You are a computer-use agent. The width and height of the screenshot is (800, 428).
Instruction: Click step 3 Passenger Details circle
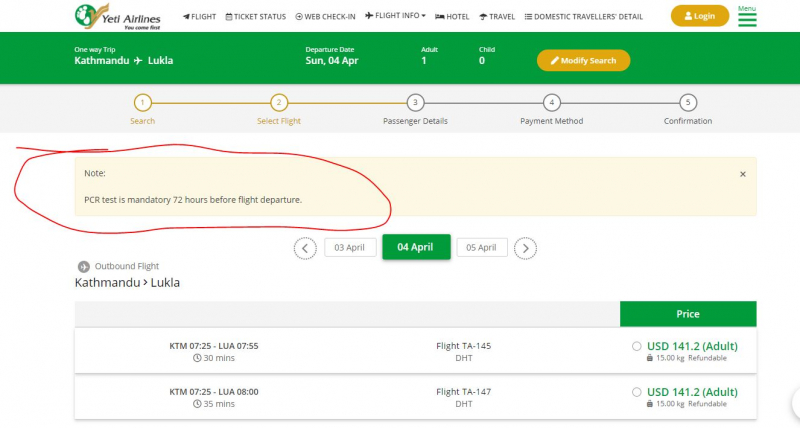[415, 102]
